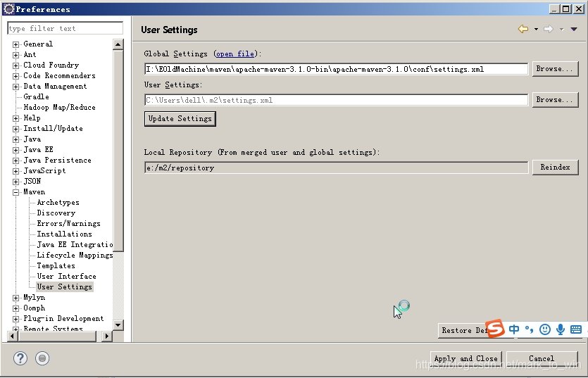
Task: Open Maven Archetypes page
Action: [58, 203]
